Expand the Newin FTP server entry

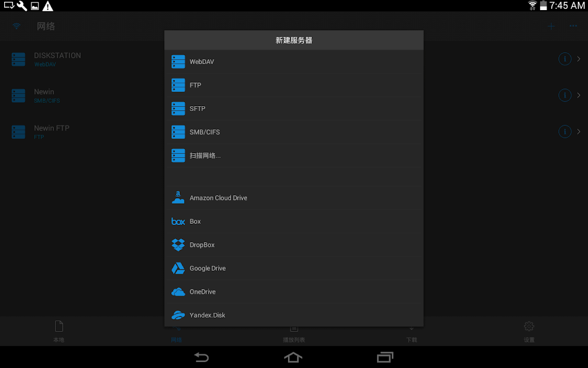pos(579,131)
